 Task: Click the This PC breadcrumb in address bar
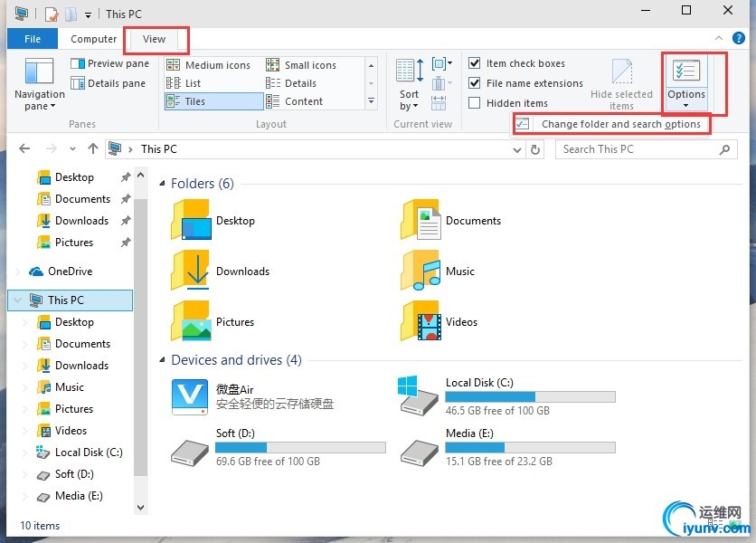pos(158,149)
